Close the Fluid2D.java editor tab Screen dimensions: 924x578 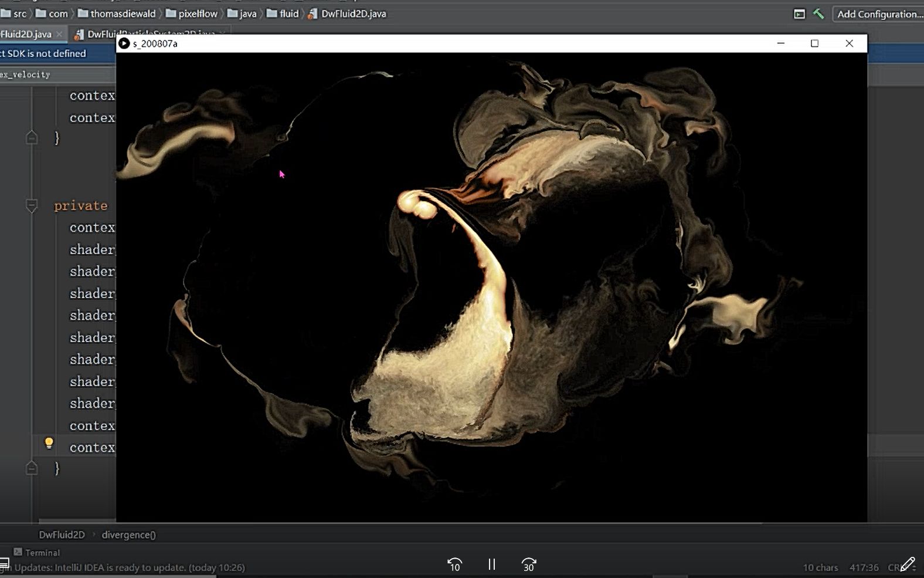point(59,35)
